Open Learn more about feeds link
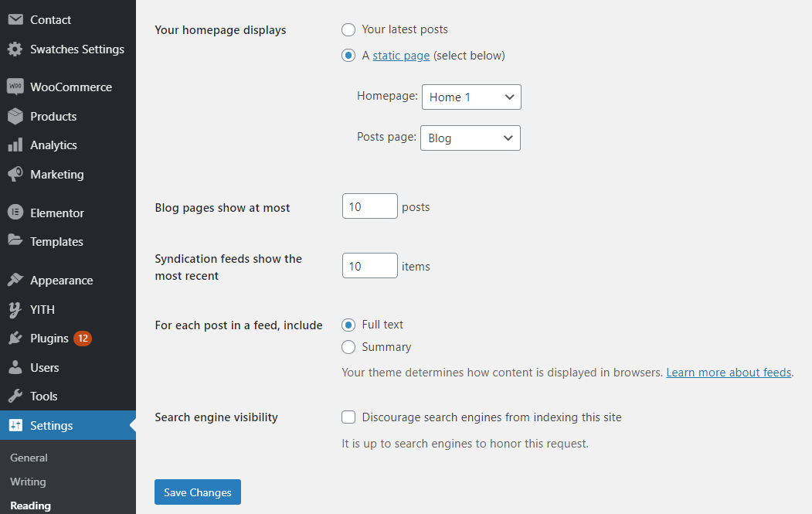 click(x=729, y=372)
